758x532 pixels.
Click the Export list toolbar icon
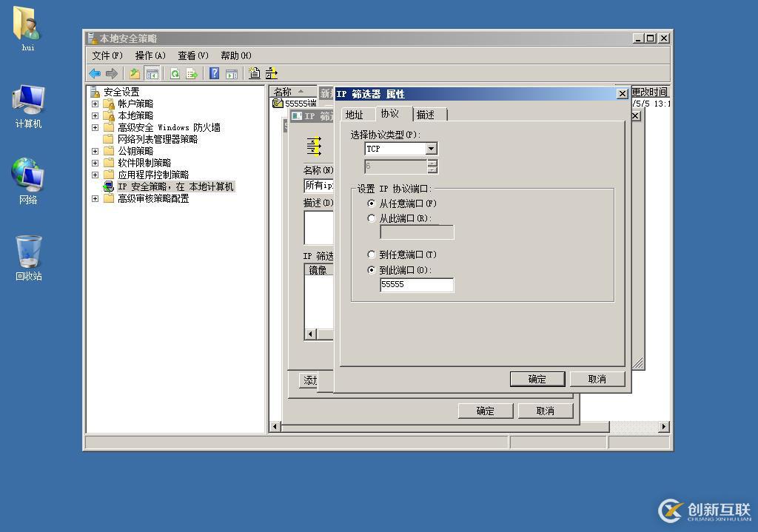point(192,73)
